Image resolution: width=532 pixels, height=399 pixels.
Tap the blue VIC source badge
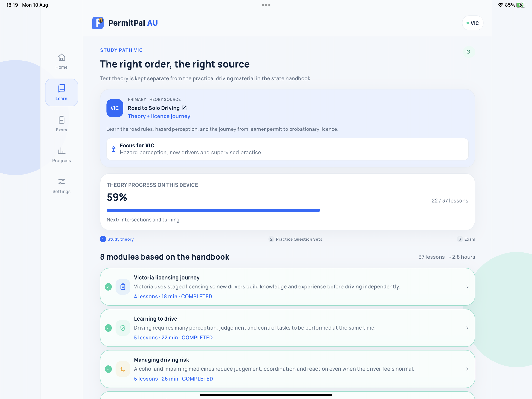(x=114, y=108)
